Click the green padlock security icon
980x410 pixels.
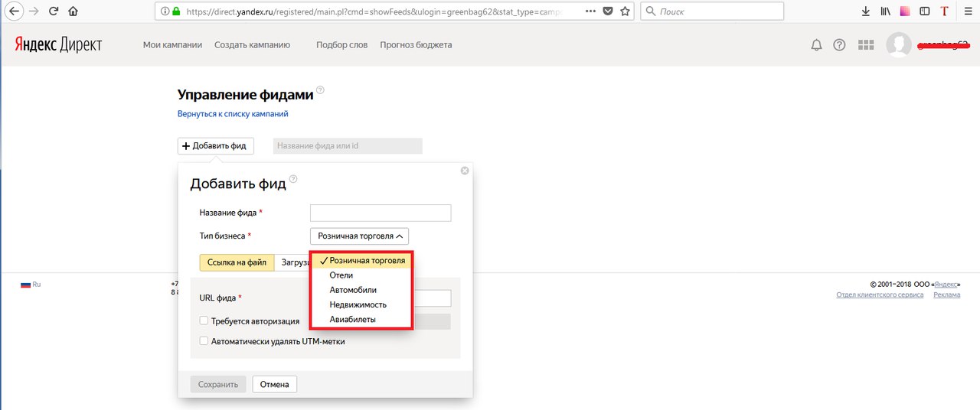click(176, 11)
